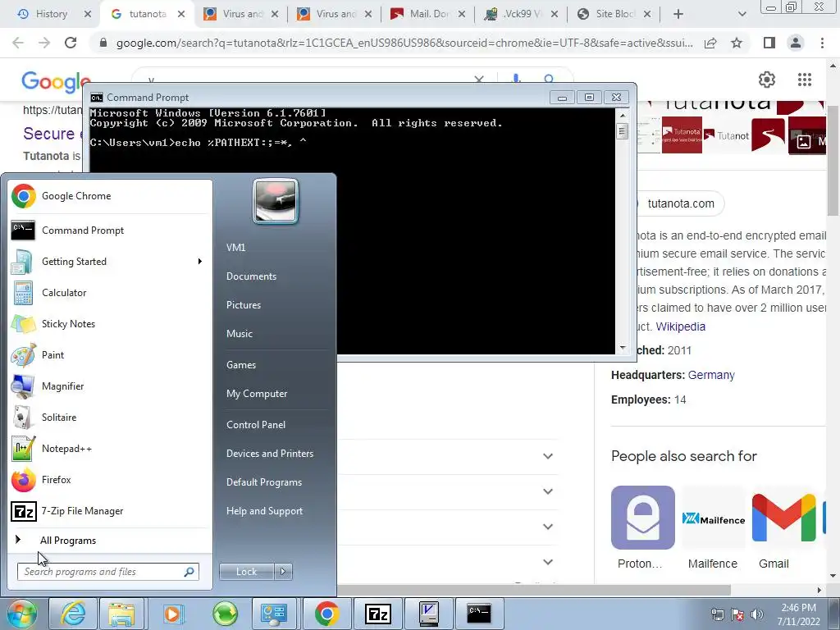The image size is (840, 630).
Task: Click the Chrome address bar URL
Action: click(404, 43)
